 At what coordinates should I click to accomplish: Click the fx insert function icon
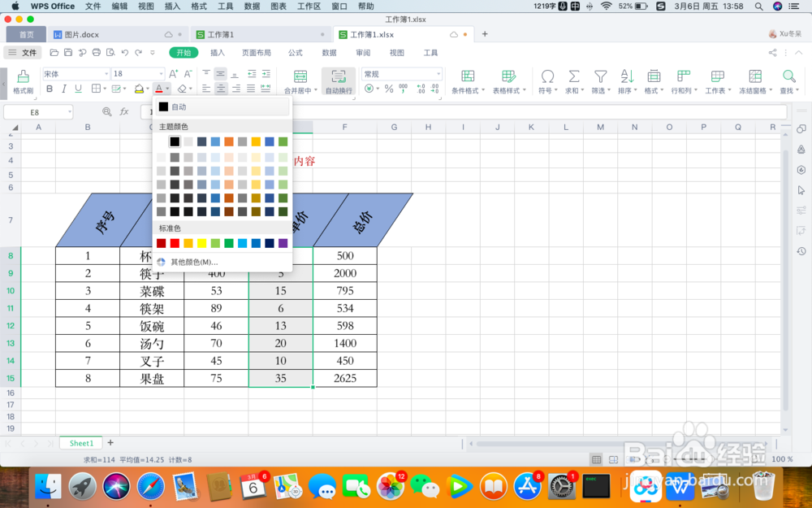click(x=124, y=111)
